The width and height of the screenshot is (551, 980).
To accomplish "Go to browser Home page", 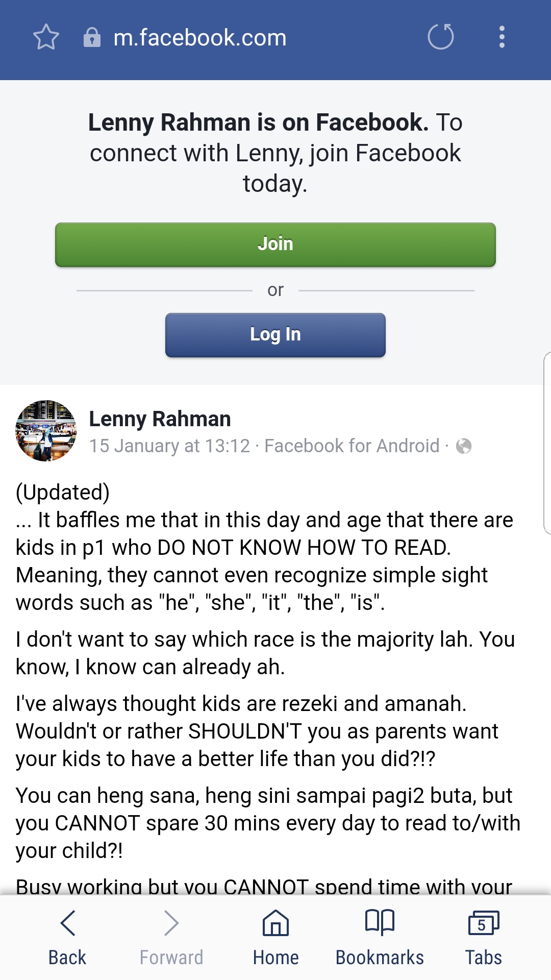I will 275,937.
